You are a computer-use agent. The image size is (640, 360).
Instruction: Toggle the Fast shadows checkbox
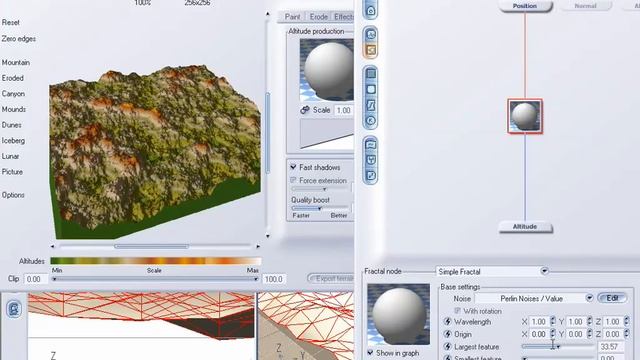coord(293,167)
